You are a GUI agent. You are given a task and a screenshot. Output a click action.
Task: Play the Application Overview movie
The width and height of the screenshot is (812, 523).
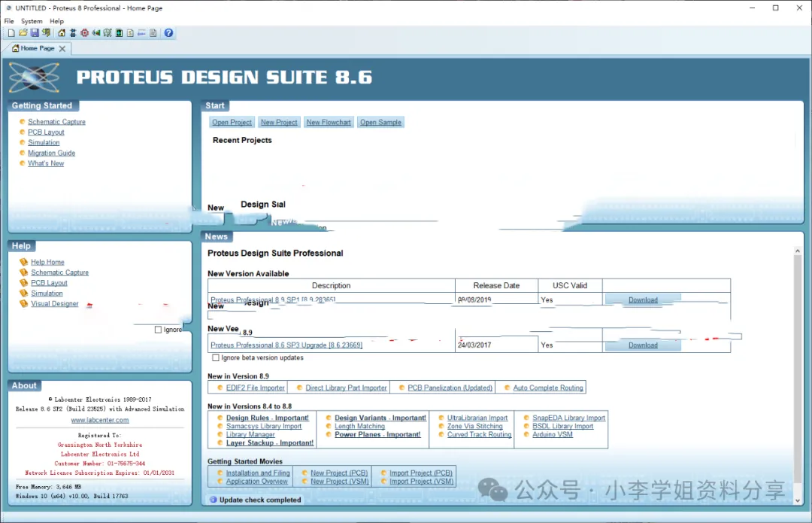(x=257, y=481)
